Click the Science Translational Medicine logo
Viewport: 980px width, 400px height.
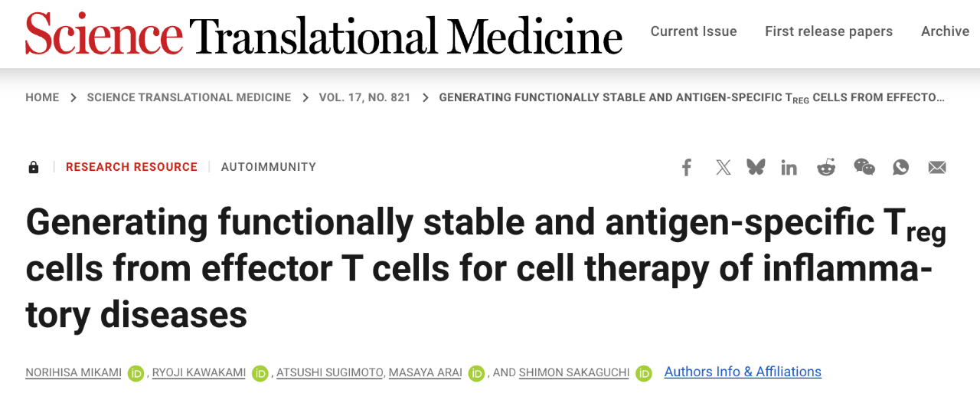323,34
